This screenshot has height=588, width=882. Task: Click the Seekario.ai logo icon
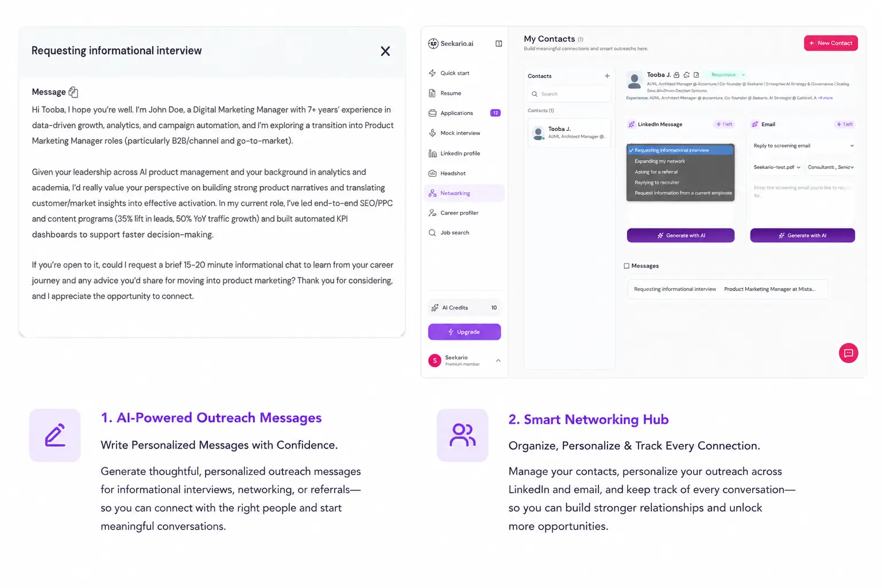pos(433,44)
